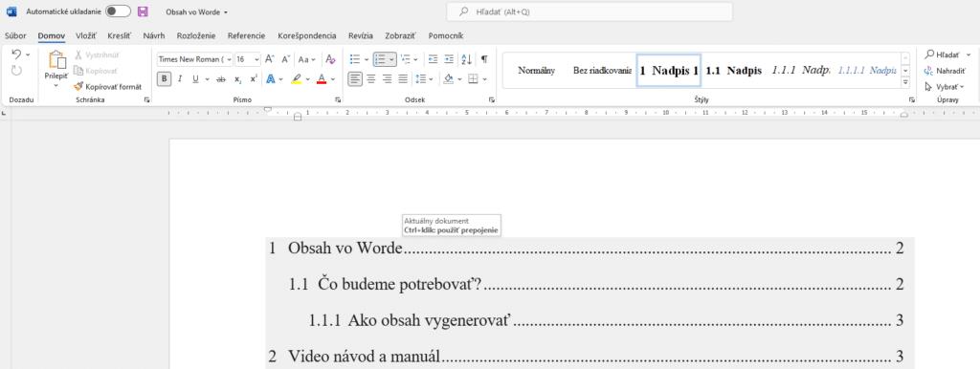Screen dimensions: 980x369
Task: Apply the Bez riadkovania style
Action: [603, 71]
